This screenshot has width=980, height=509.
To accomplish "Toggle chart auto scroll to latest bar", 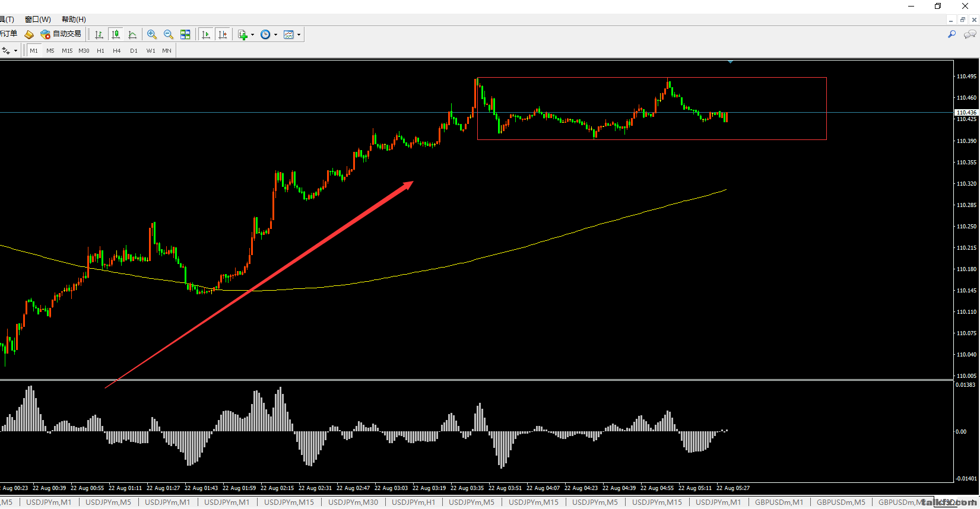I will pyautogui.click(x=206, y=34).
